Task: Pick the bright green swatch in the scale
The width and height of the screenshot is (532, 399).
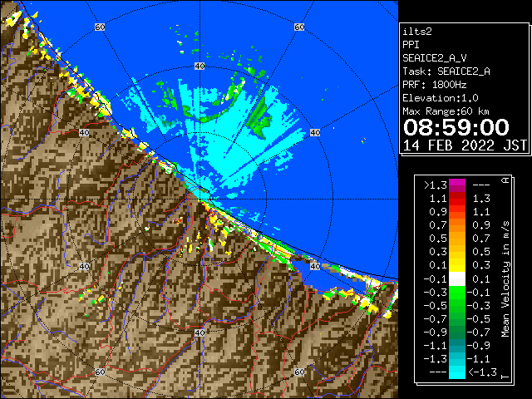Action: coord(457,293)
